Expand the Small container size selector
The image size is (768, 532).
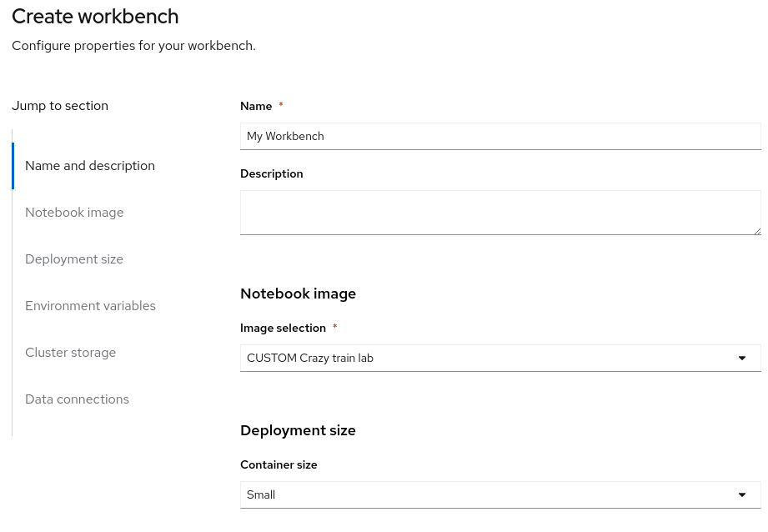pos(499,495)
